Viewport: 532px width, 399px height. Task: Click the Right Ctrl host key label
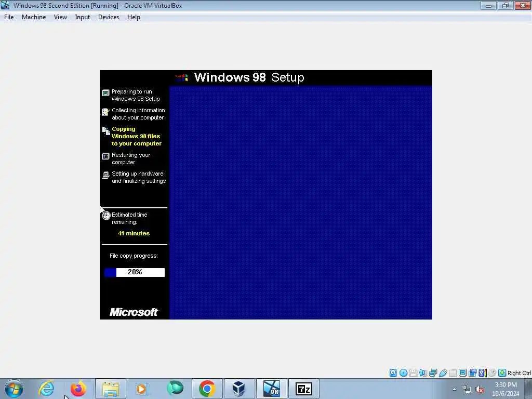(519, 373)
